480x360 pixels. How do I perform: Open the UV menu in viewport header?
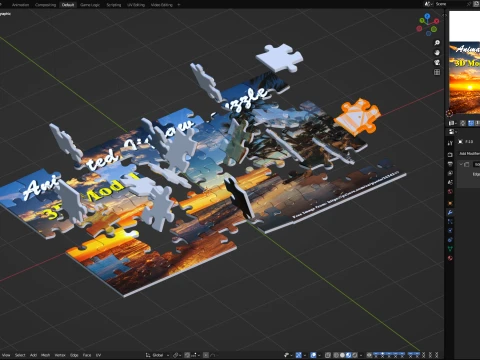click(x=98, y=355)
